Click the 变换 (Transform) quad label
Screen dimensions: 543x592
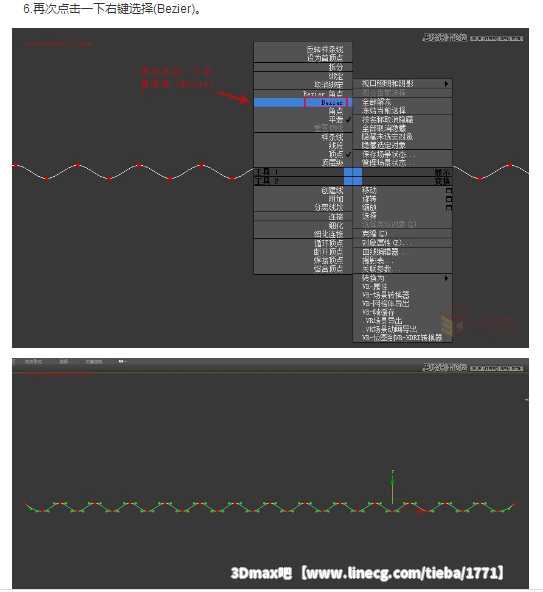click(x=442, y=181)
